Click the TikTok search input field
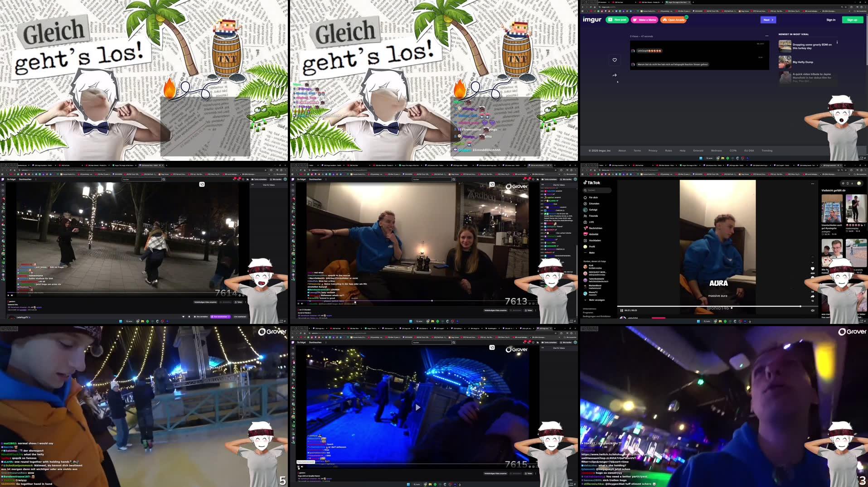 pos(598,190)
